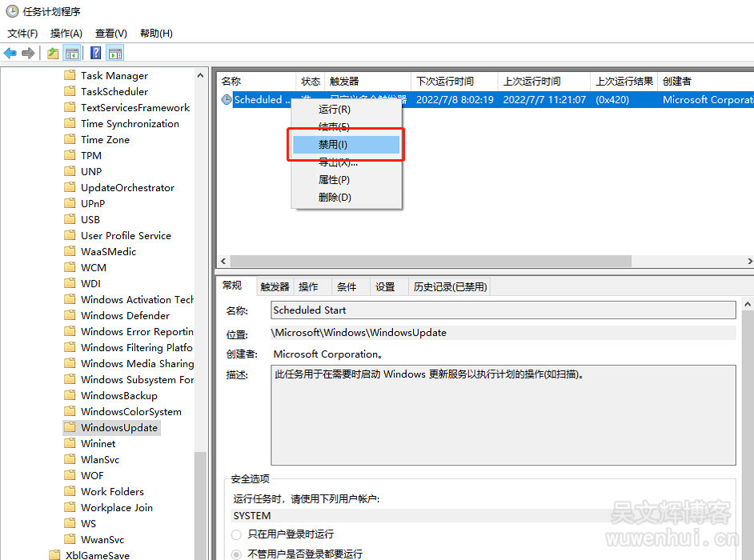Switch to the 历史记录(已禁用) tab
754x560 pixels.
coord(448,286)
